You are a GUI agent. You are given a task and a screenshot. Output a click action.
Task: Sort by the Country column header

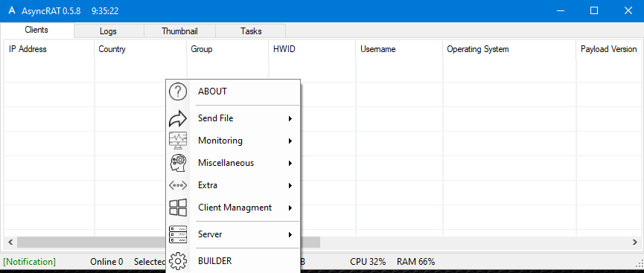point(141,49)
